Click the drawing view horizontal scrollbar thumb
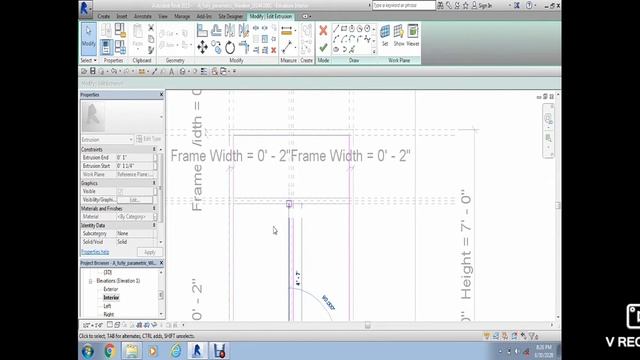Screen dimensions: 640x360 pyautogui.click(x=368, y=325)
